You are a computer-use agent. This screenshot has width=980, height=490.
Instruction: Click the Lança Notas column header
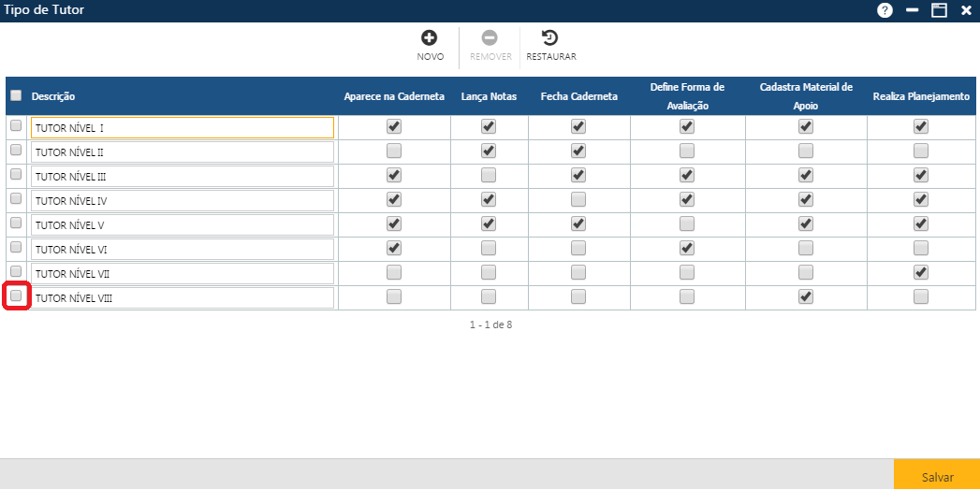(x=487, y=96)
